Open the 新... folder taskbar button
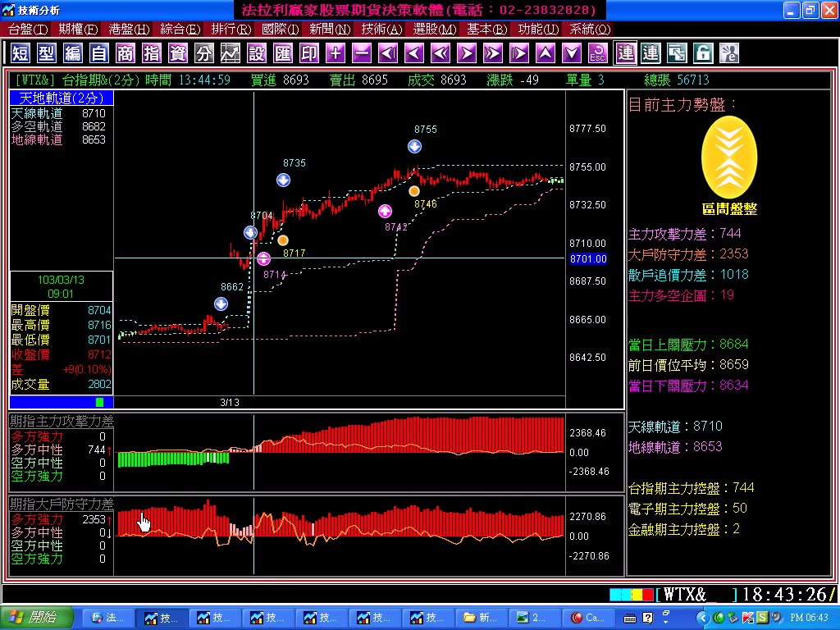 click(x=481, y=618)
